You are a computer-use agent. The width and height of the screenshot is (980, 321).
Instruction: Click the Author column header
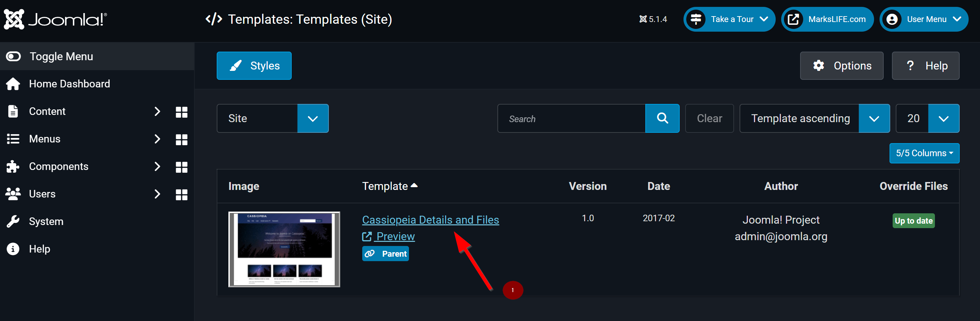781,186
